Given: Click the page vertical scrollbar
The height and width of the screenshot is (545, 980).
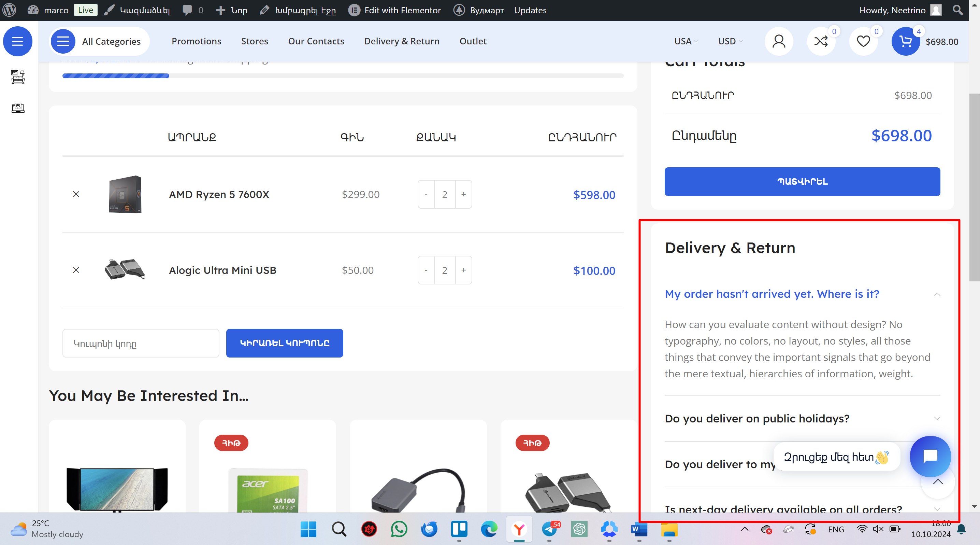Looking at the screenshot, I should pos(974,186).
